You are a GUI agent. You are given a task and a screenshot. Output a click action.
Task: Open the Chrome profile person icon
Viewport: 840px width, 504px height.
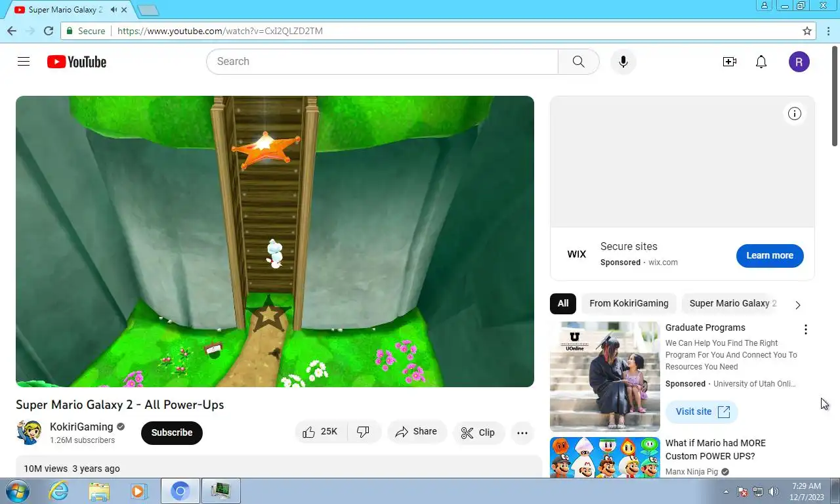pos(765,5)
